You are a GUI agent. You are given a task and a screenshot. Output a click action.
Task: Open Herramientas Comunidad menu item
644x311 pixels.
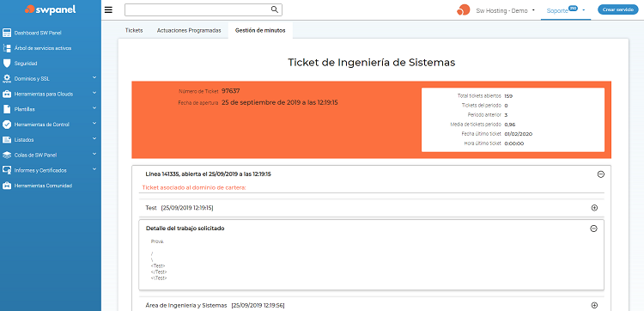click(x=43, y=186)
